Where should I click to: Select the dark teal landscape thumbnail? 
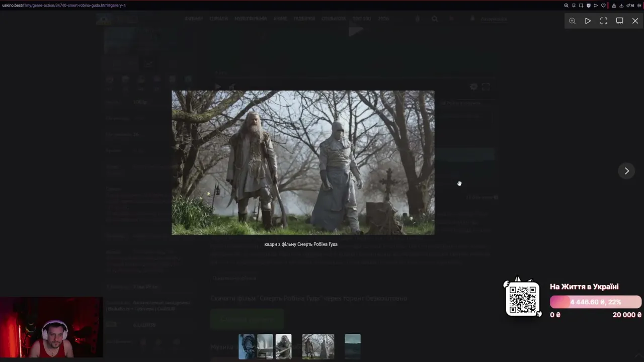tap(353, 346)
